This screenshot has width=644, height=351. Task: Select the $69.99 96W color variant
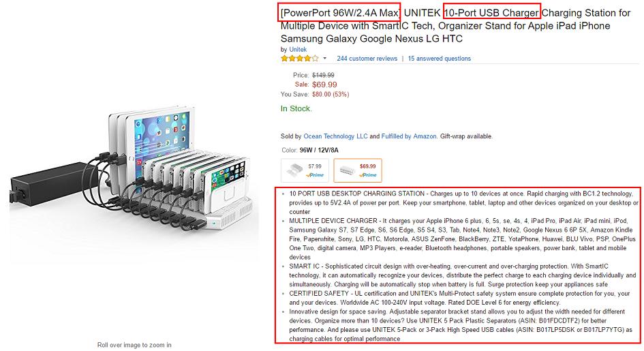coord(358,170)
